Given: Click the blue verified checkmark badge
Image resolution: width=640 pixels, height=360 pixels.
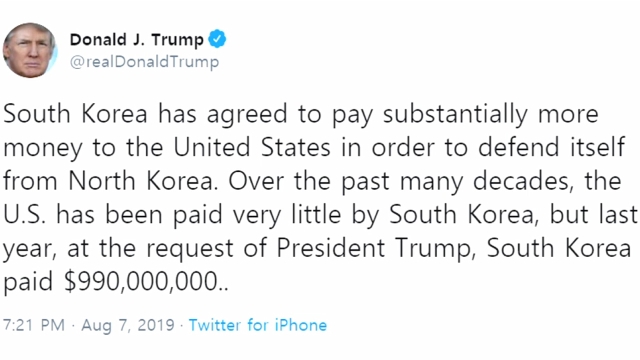Looking at the screenshot, I should coord(217,39).
